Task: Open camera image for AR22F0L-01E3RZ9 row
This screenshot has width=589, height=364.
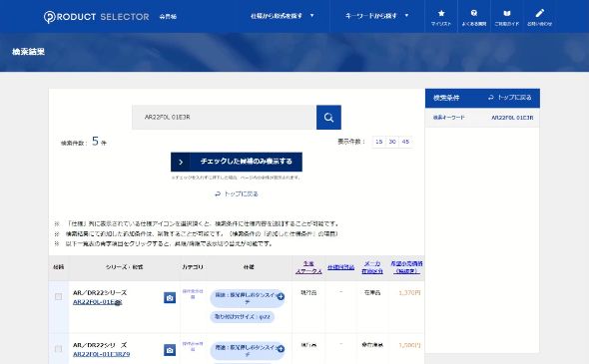Action: (170, 350)
